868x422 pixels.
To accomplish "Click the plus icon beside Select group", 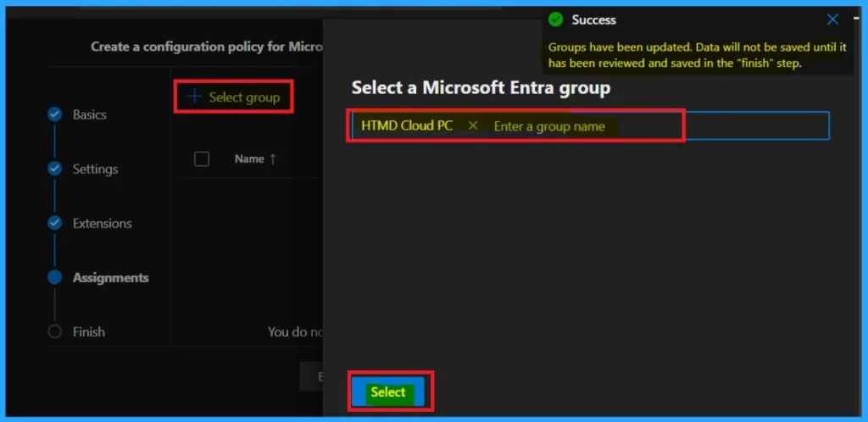I will pos(194,97).
